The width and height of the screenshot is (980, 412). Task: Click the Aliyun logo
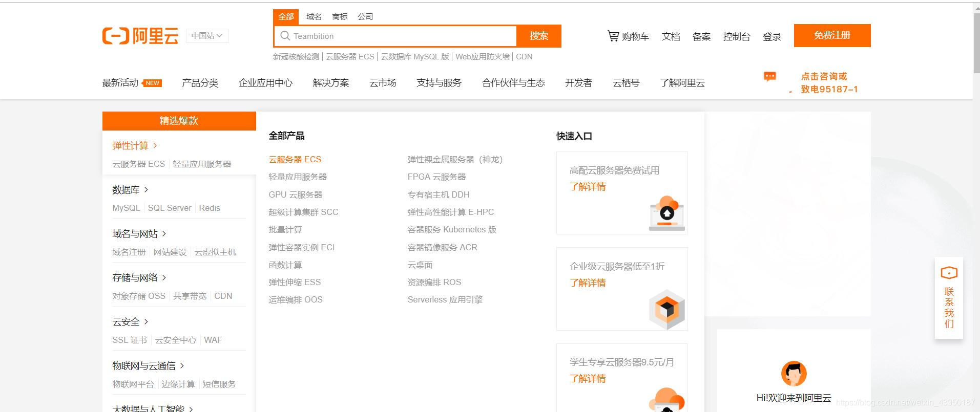pyautogui.click(x=140, y=36)
